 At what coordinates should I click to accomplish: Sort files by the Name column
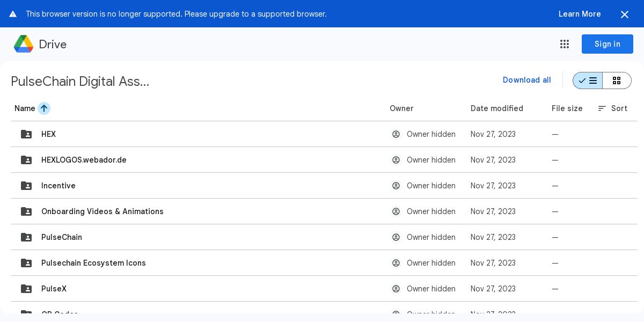pos(25,108)
